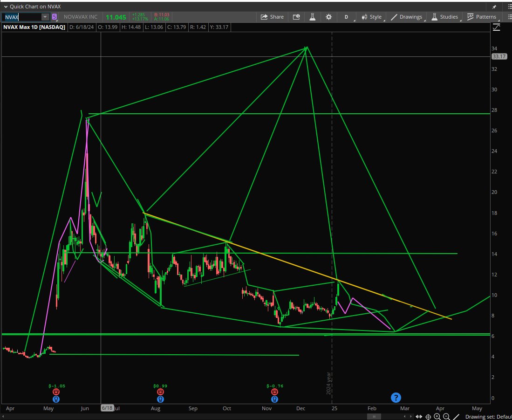Click the Y: 33.17 cursor value

[219, 27]
